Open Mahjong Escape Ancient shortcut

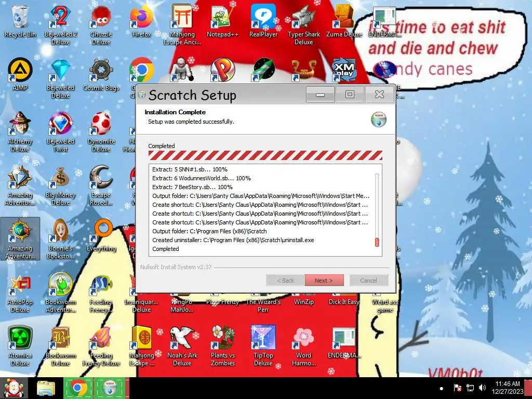tap(182, 24)
